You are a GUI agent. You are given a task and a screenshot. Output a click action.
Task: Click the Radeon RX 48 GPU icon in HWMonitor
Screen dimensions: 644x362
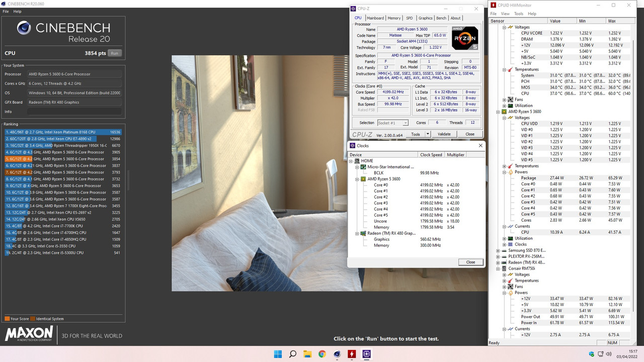click(505, 262)
